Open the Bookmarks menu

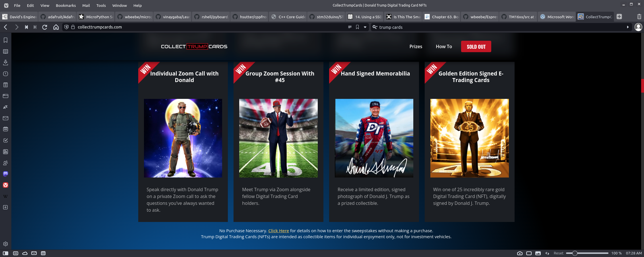66,5
